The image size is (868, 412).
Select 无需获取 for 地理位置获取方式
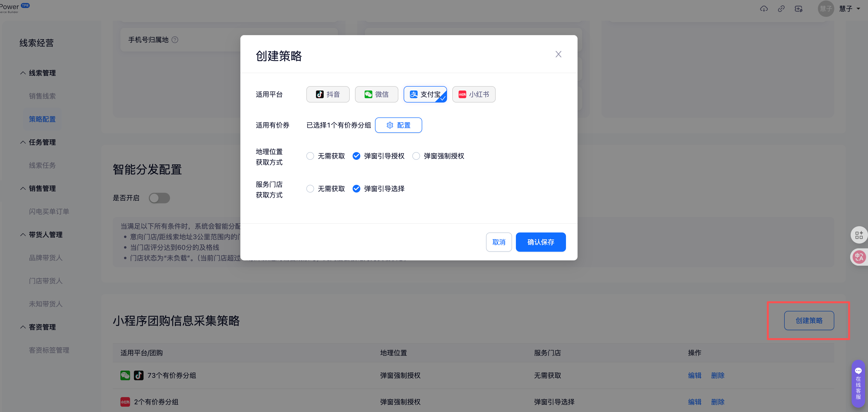[310, 156]
